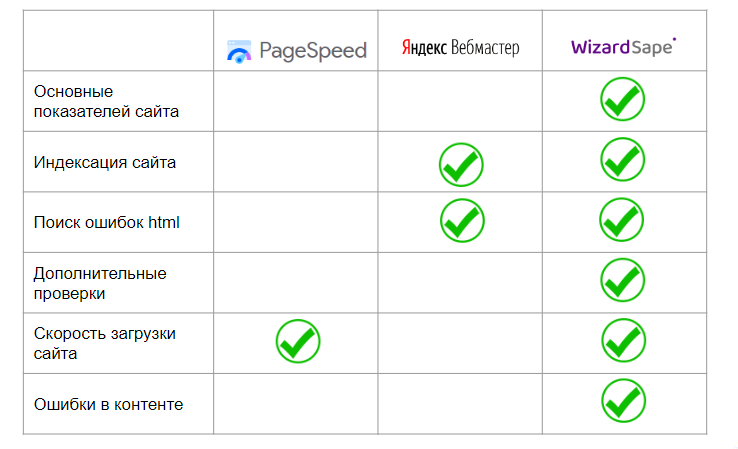
Task: Select the row label Дополнительные проверки
Action: coord(100,283)
